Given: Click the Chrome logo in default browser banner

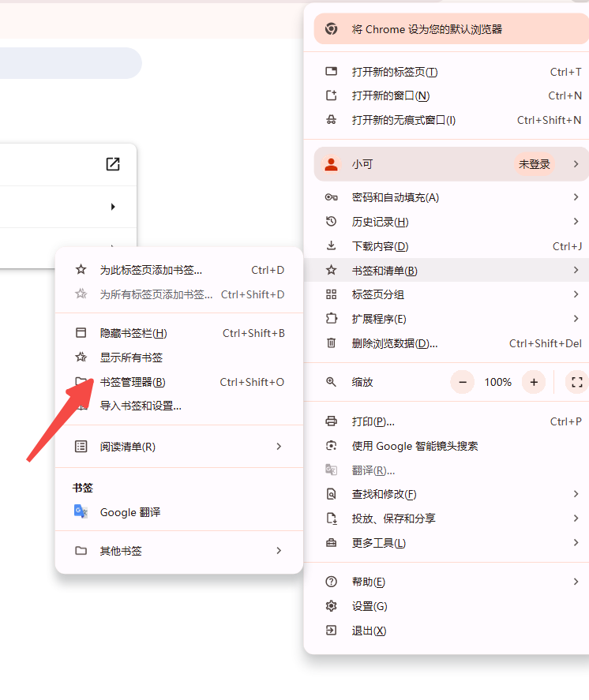Looking at the screenshot, I should [x=331, y=29].
